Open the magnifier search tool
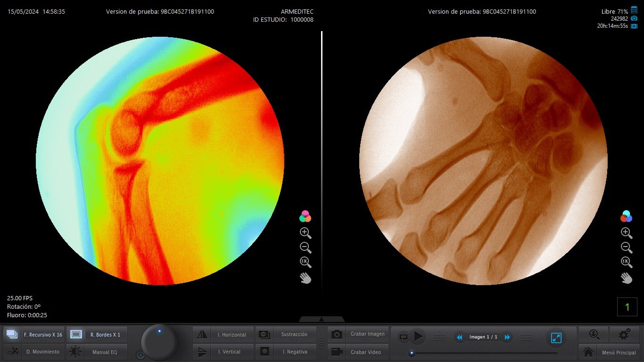644x362 pixels. click(593, 335)
